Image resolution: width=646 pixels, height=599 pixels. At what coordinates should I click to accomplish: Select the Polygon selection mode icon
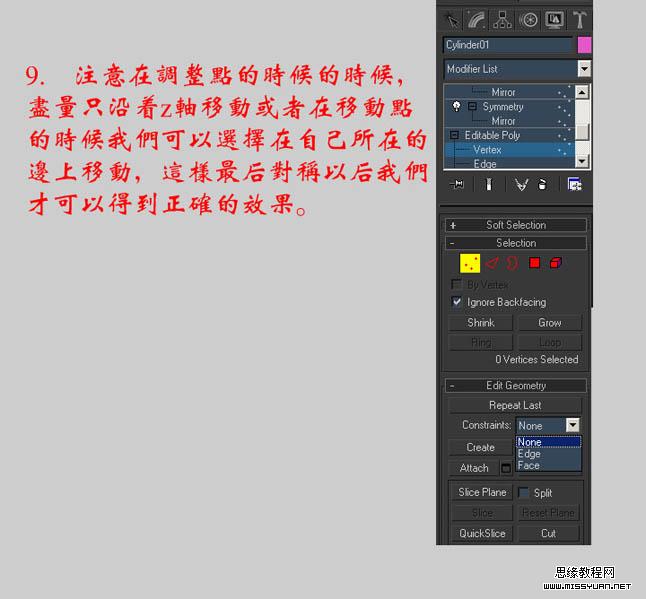tap(534, 263)
